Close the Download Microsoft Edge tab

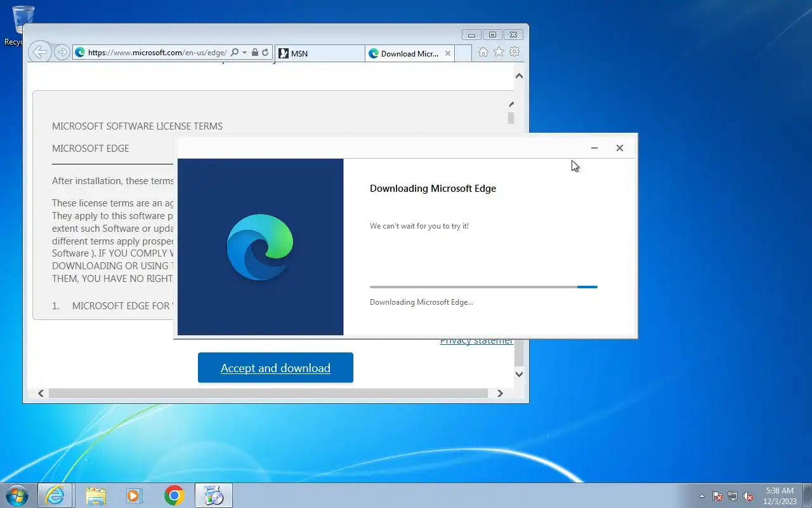click(448, 53)
